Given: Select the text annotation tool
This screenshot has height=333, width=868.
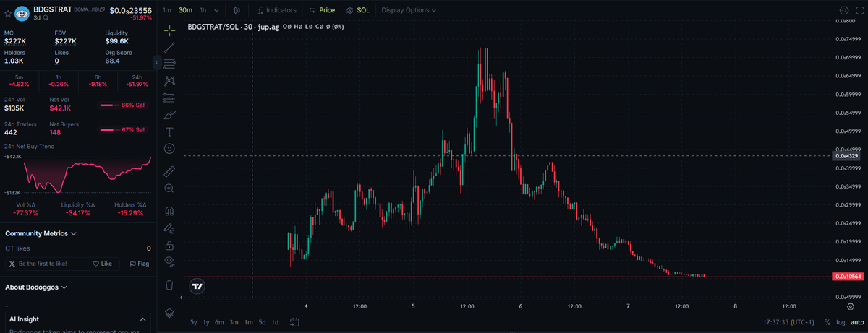Looking at the screenshot, I should [x=169, y=131].
